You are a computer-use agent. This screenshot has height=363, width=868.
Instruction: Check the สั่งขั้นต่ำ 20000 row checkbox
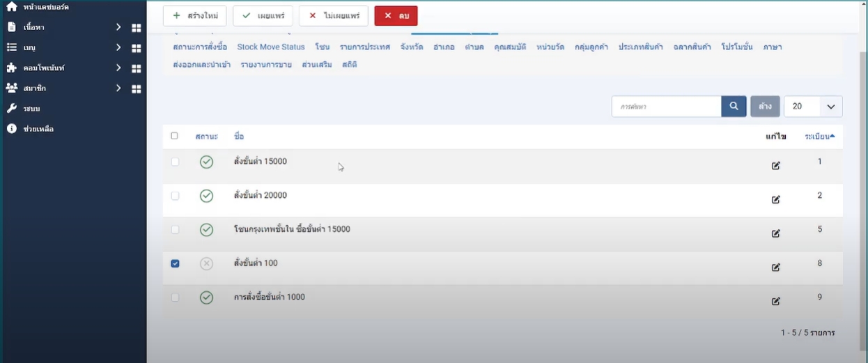pyautogui.click(x=175, y=196)
